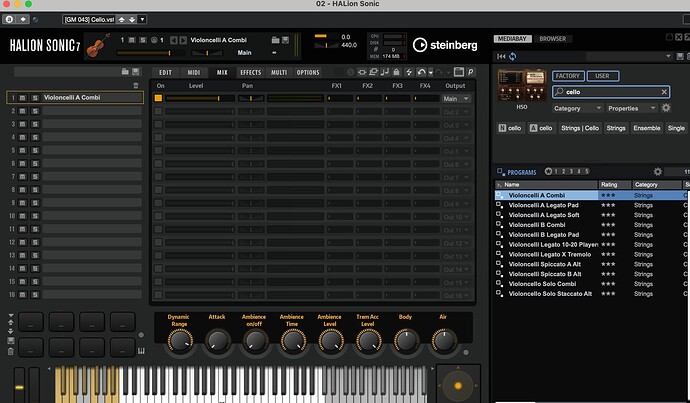The height and width of the screenshot is (403, 690).
Task: Enable mixer channel 2 On checkbox
Action: tap(158, 111)
